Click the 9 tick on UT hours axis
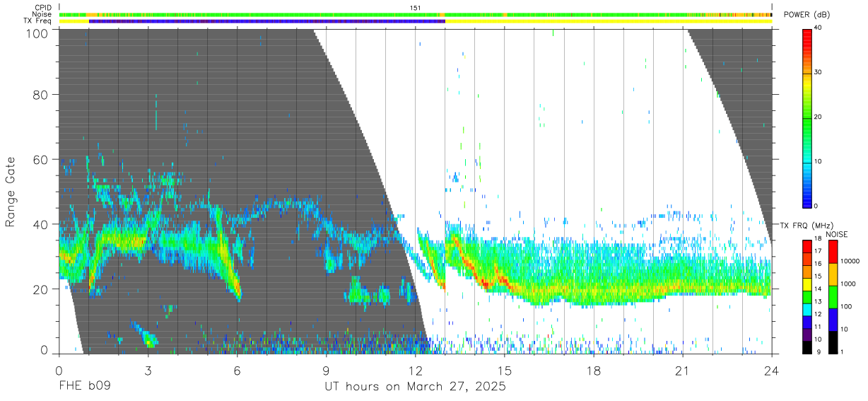The image size is (868, 401). (326, 370)
